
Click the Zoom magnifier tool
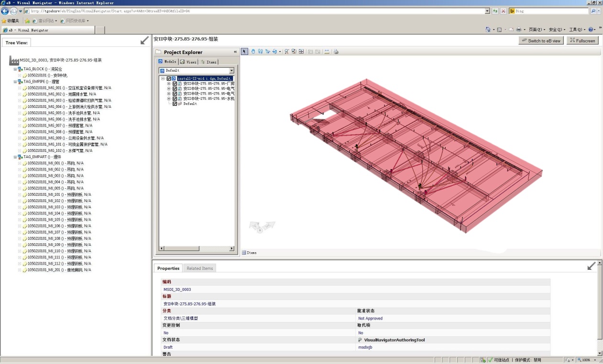[x=287, y=52]
